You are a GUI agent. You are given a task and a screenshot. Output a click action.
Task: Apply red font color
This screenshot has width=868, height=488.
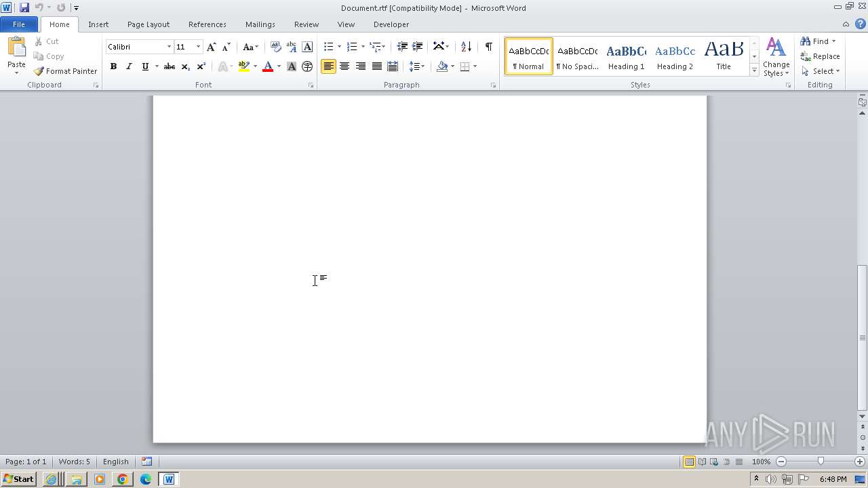click(x=268, y=66)
